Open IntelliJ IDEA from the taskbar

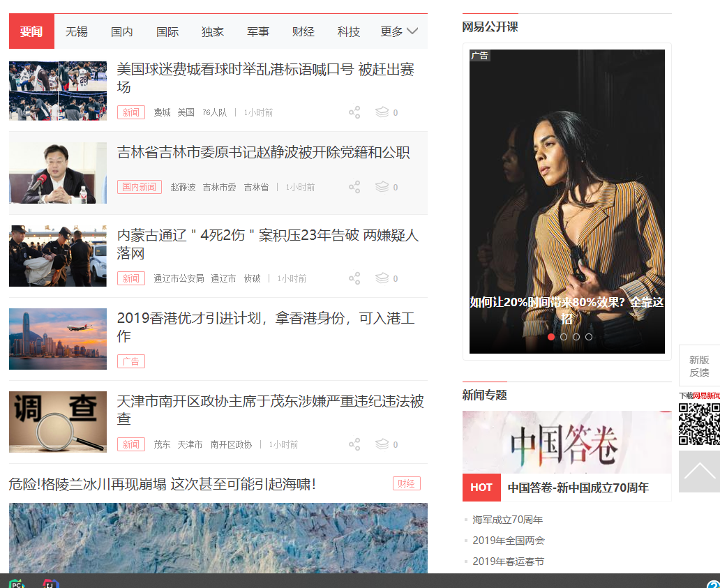click(x=51, y=583)
